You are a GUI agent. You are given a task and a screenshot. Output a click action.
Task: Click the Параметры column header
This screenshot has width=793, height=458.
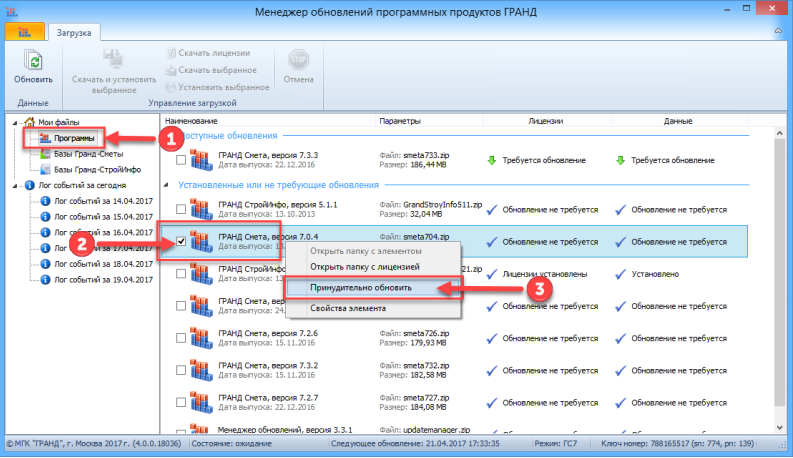click(429, 121)
